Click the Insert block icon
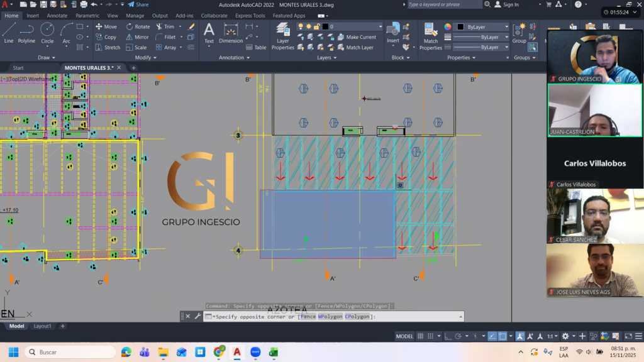Image resolution: width=644 pixels, height=362 pixels. coord(393,32)
